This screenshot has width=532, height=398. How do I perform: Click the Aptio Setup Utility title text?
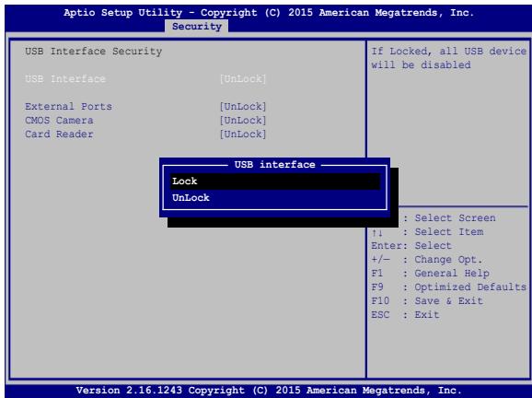[269, 13]
